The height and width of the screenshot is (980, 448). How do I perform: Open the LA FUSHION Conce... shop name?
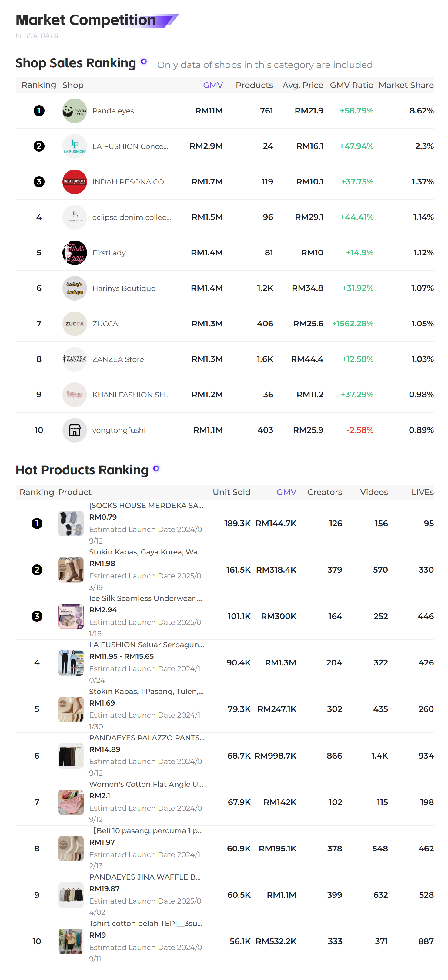pos(130,146)
